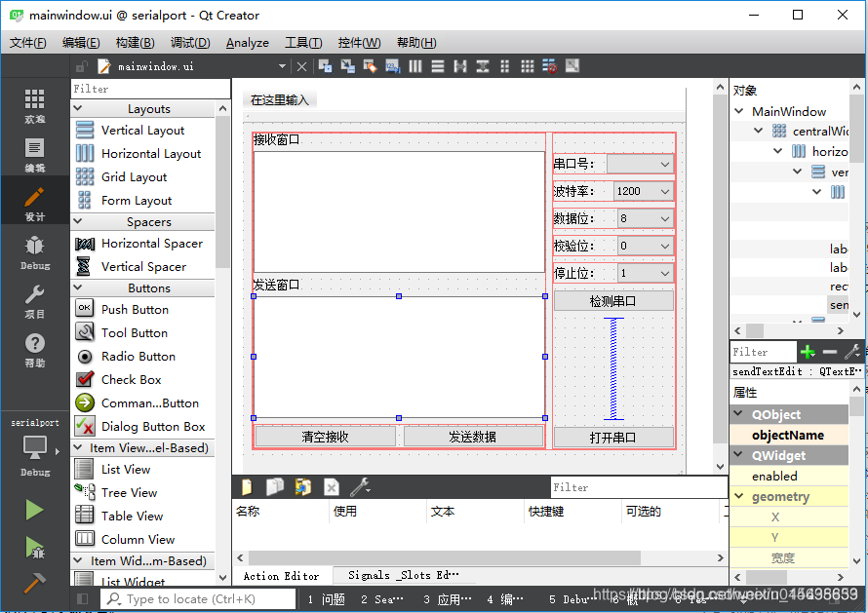The height and width of the screenshot is (613, 868).
Task: Open the 编辑(E) menu
Action: pyautogui.click(x=81, y=43)
